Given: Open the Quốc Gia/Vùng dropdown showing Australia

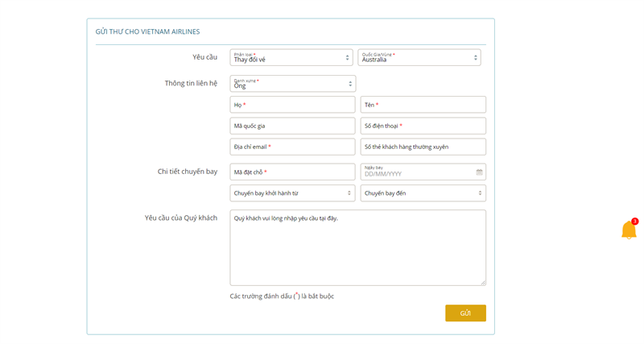Looking at the screenshot, I should point(419,57).
